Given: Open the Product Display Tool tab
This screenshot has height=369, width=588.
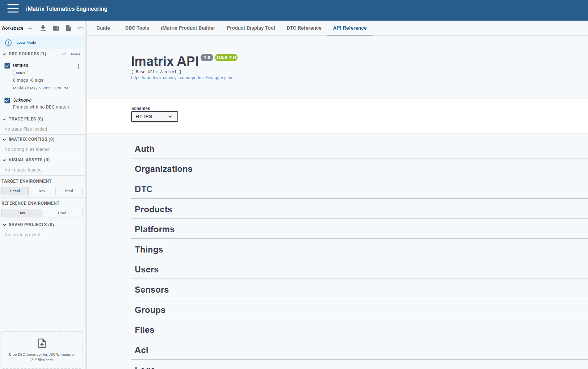Looking at the screenshot, I should [251, 28].
